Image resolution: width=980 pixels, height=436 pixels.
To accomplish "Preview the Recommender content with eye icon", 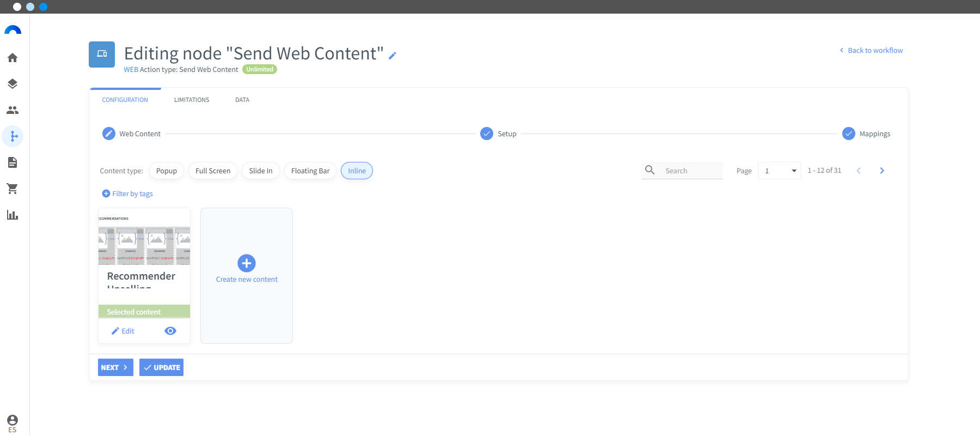I will [170, 331].
